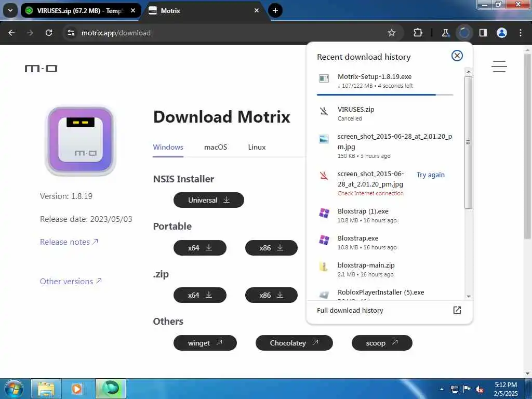
Task: Open the winget install link
Action: tap(205, 343)
